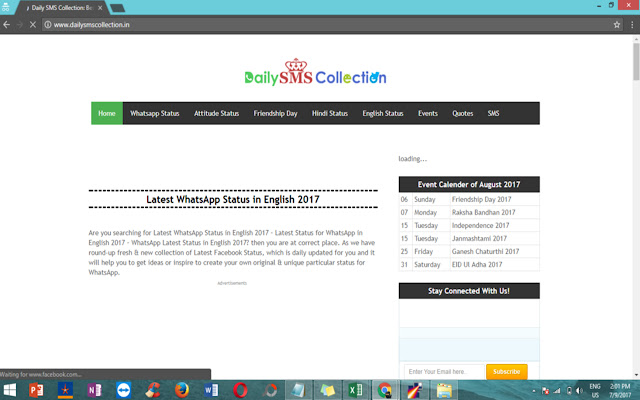Go to Home in the navigation bar
Viewport: 640px width, 400px height.
point(107,113)
